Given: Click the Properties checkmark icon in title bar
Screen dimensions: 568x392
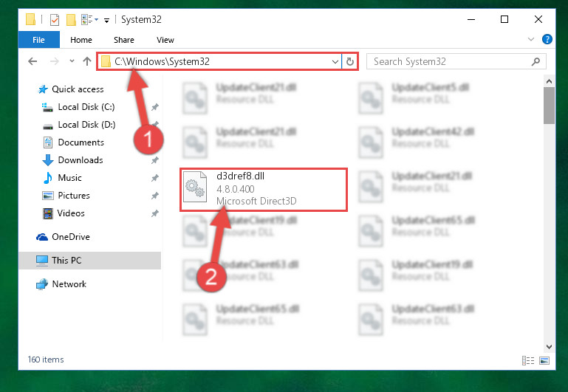Looking at the screenshot, I should [x=55, y=19].
